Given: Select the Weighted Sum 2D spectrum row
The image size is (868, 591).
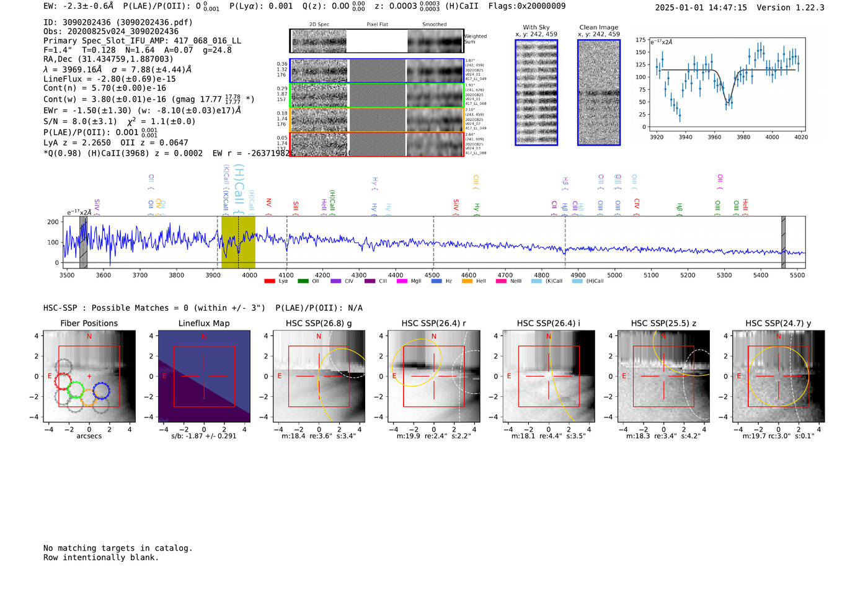Looking at the screenshot, I should point(377,41).
